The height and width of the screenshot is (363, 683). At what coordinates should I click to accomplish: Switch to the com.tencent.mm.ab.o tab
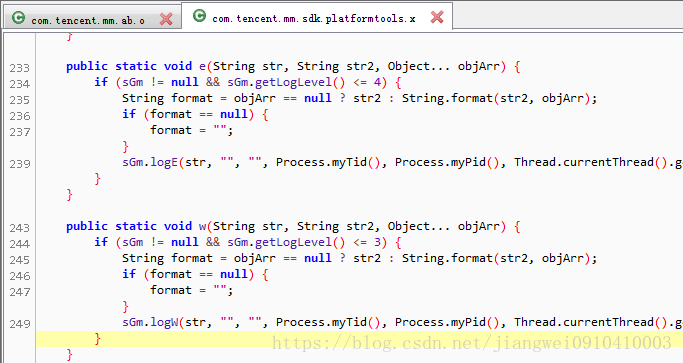pos(92,19)
